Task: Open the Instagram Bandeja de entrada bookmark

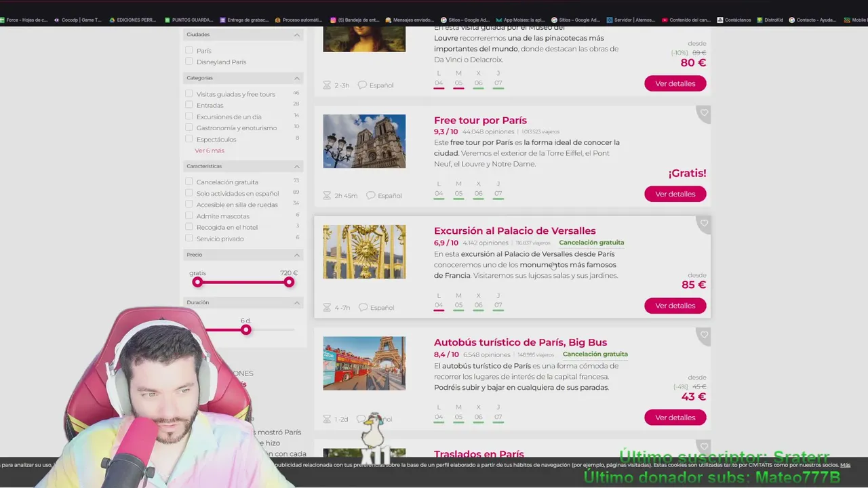Action: pos(355,20)
